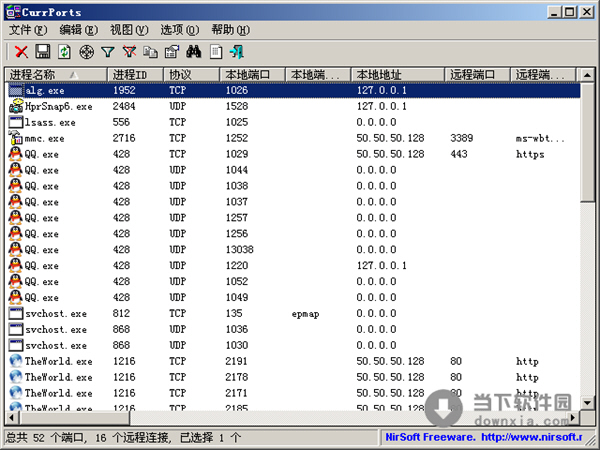This screenshot has height=450, width=600.
Task: Click local port 1038 cell
Action: tap(236, 186)
